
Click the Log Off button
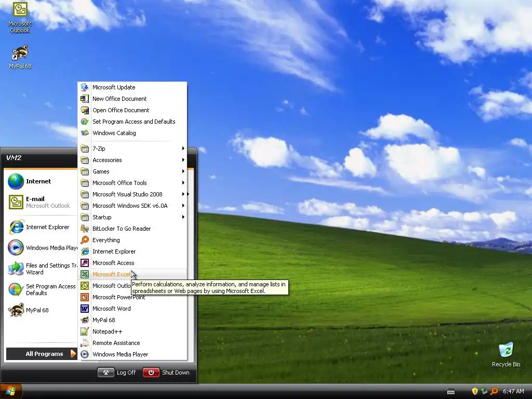[x=117, y=373]
